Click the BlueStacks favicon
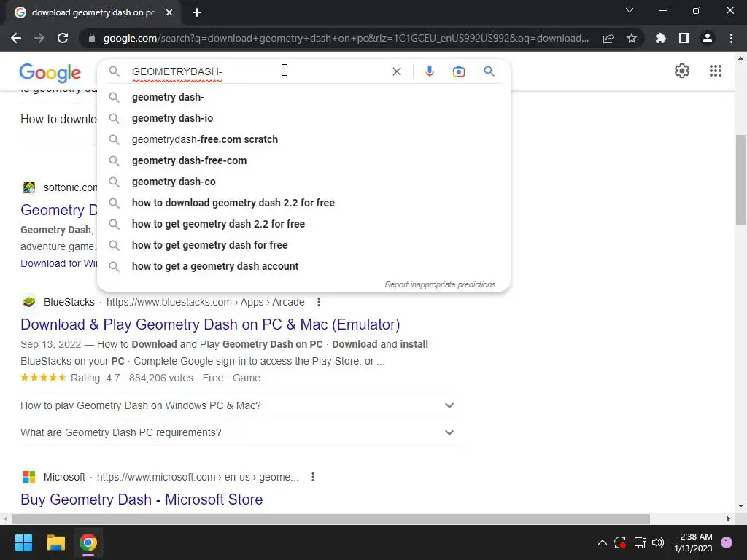747x560 pixels. point(29,302)
